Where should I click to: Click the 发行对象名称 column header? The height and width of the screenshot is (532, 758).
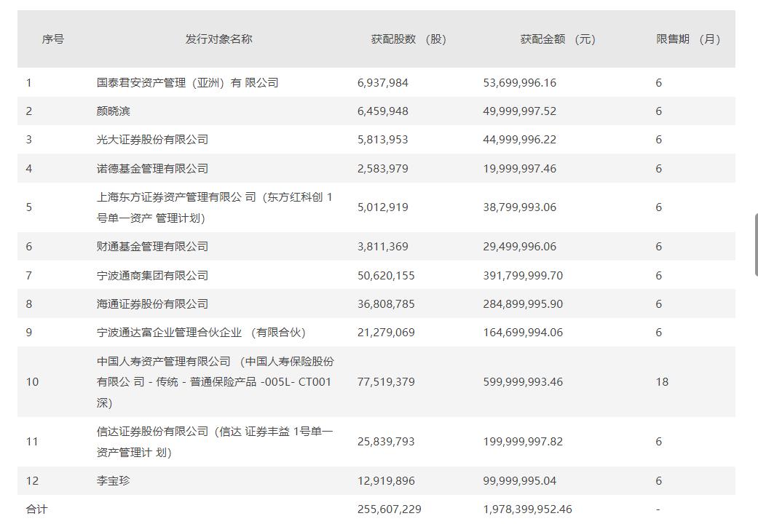pos(218,39)
